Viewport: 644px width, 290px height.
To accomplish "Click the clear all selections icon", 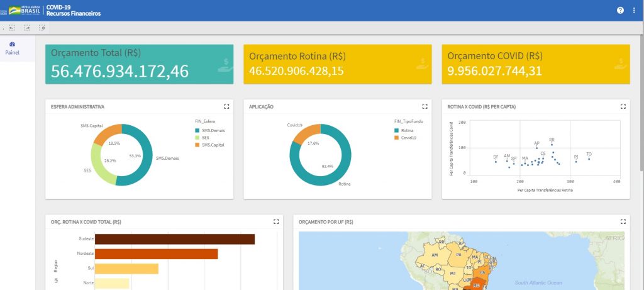I will coord(42,28).
